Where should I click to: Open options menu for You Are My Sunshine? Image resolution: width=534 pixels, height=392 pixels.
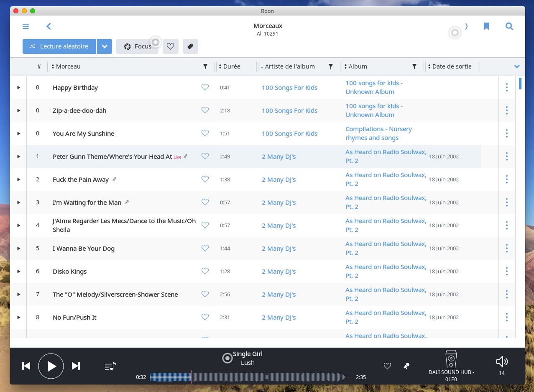pos(507,134)
